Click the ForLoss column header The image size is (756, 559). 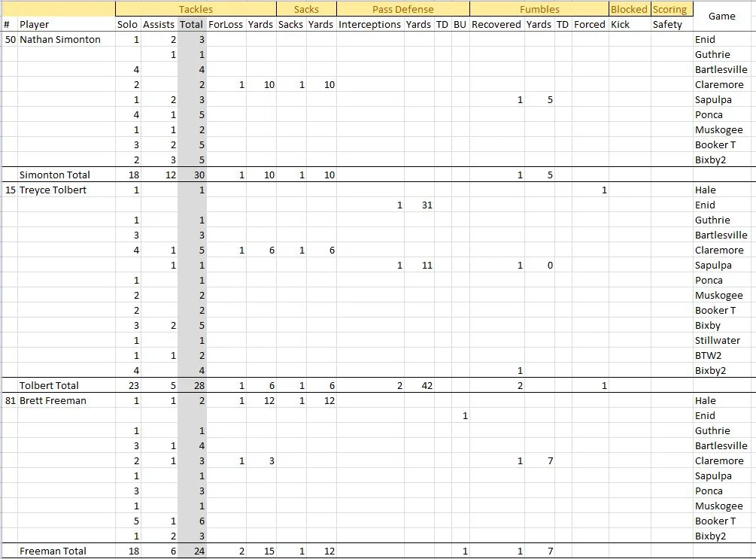pos(226,24)
